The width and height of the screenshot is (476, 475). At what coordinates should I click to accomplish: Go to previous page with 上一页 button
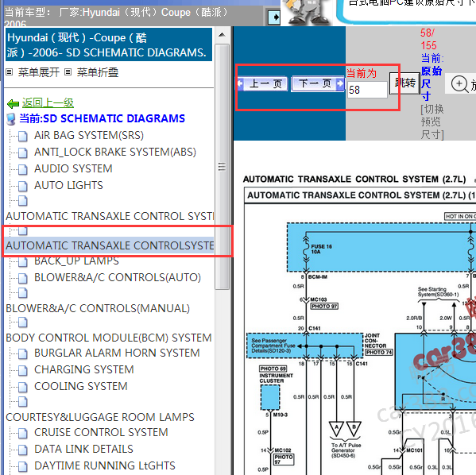click(262, 83)
